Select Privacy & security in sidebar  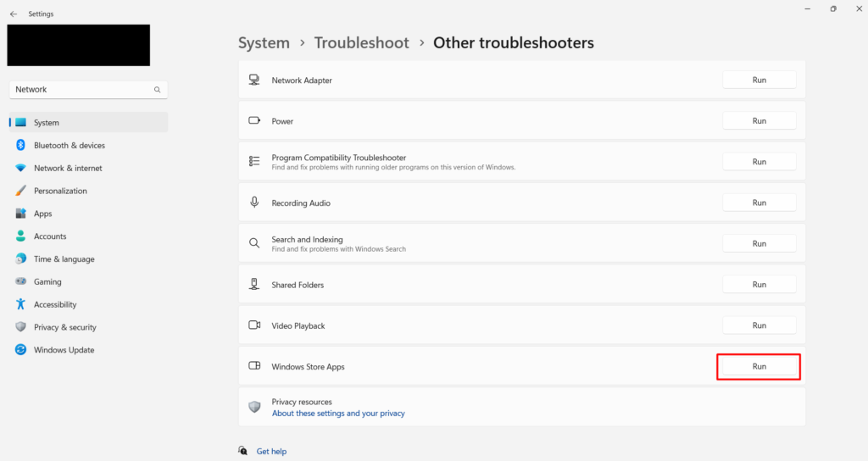(x=64, y=327)
